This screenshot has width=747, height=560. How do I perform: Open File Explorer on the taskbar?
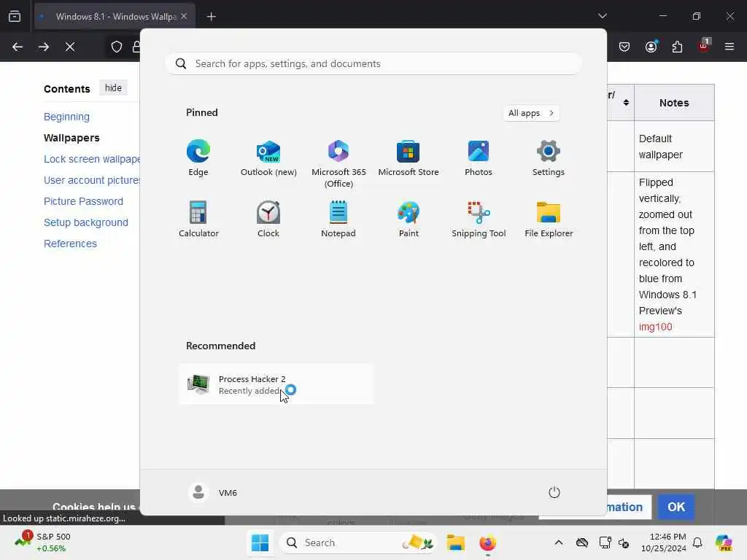tap(455, 542)
